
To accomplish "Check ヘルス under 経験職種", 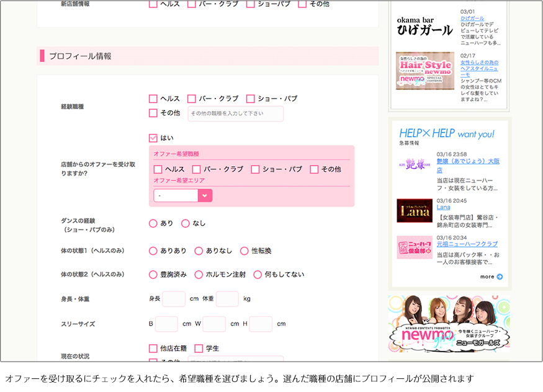I will point(153,99).
